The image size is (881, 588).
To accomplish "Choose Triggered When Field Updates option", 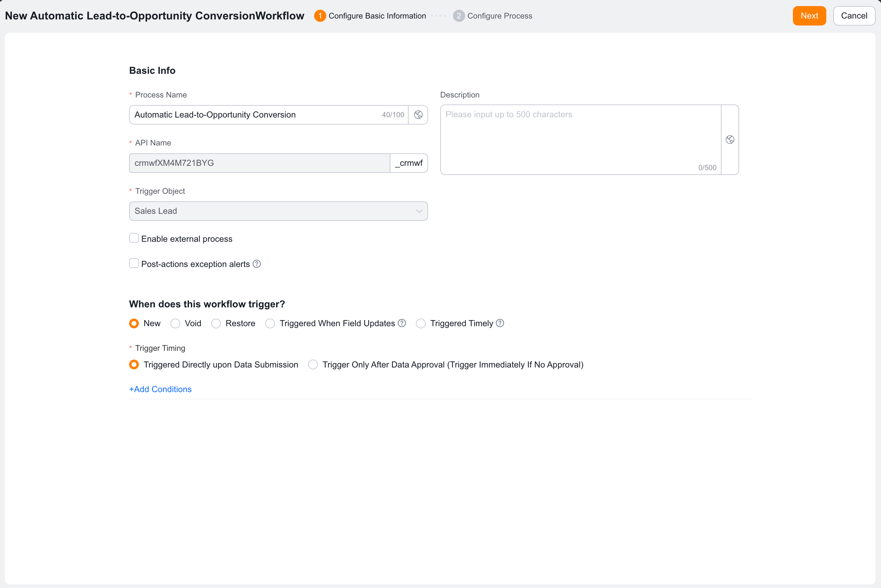I will click(x=270, y=323).
